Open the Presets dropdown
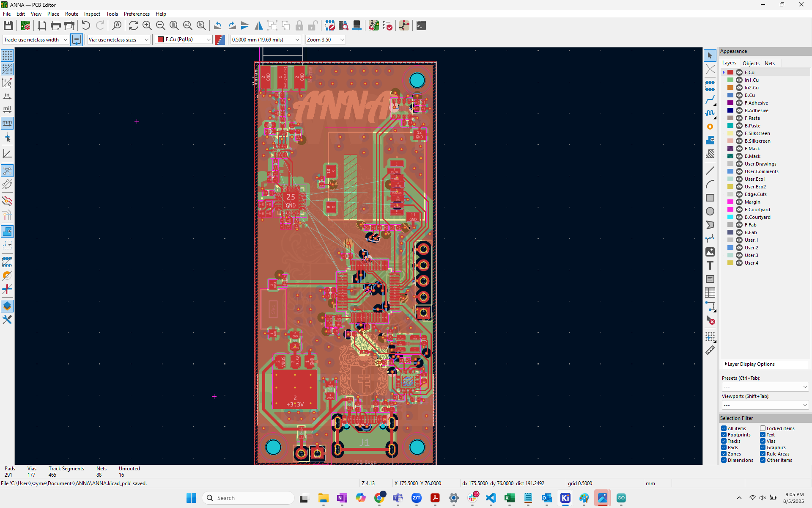Image resolution: width=812 pixels, height=508 pixels. 765,387
